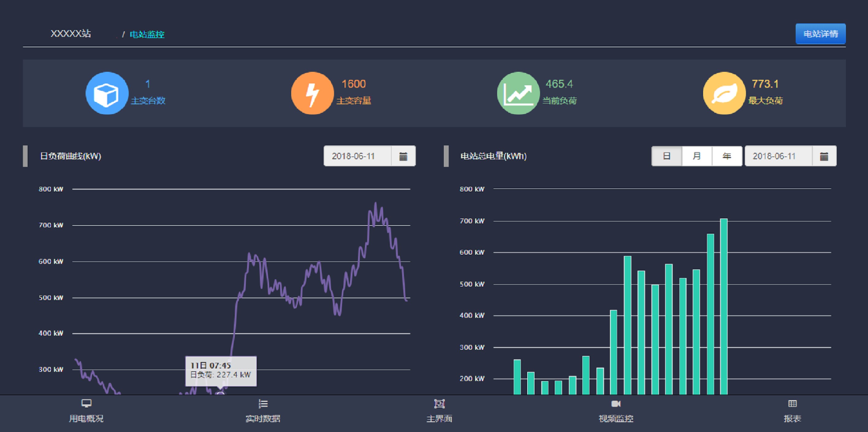Screen dimensions: 868x432
Task: Click the XXXXX站 breadcrumb station name
Action: coord(71,34)
